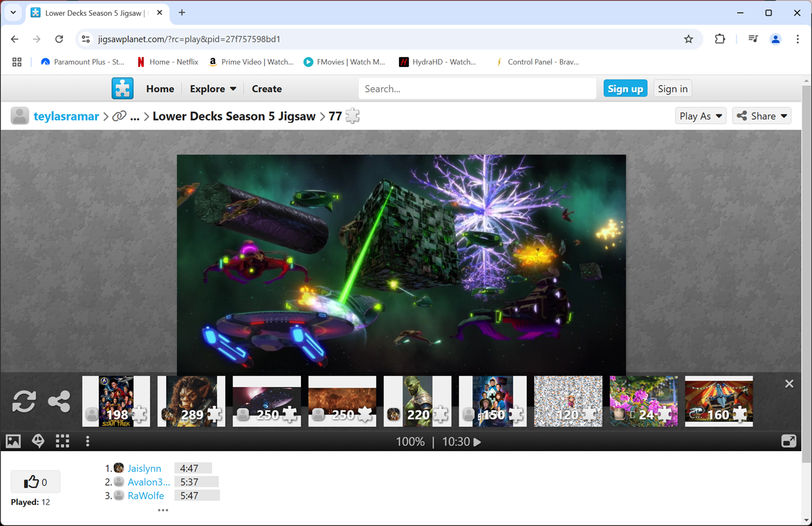Open the 120-piece puzzle thumbnail
Viewport: 812px width, 526px height.
coord(568,401)
